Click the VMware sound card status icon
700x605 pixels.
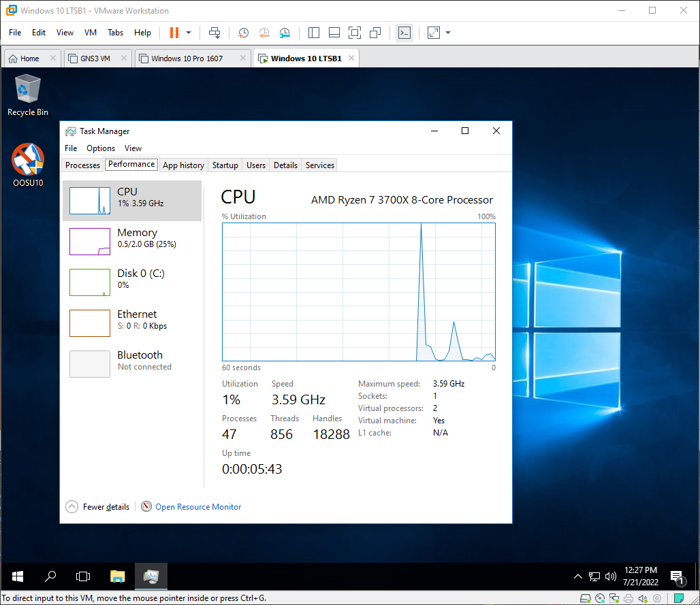(x=643, y=598)
